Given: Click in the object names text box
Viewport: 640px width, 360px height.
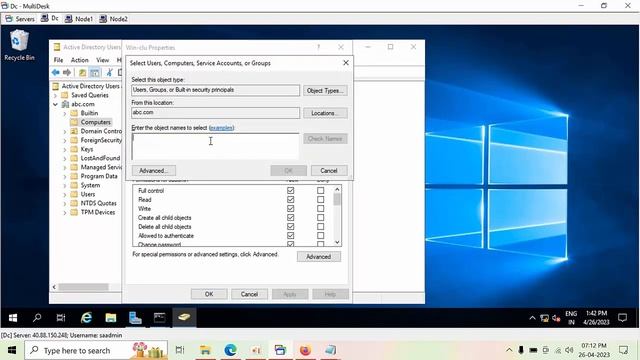Looking at the screenshot, I should (215, 146).
